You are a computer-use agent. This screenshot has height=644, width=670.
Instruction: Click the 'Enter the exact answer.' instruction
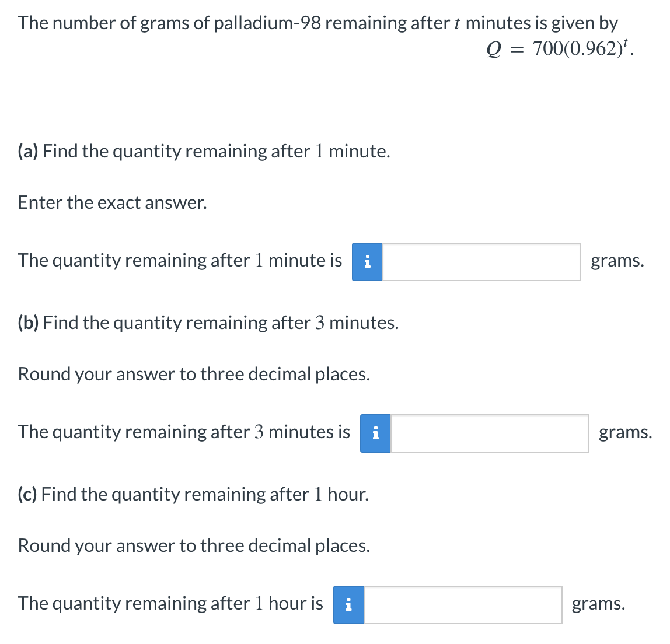pyautogui.click(x=113, y=203)
